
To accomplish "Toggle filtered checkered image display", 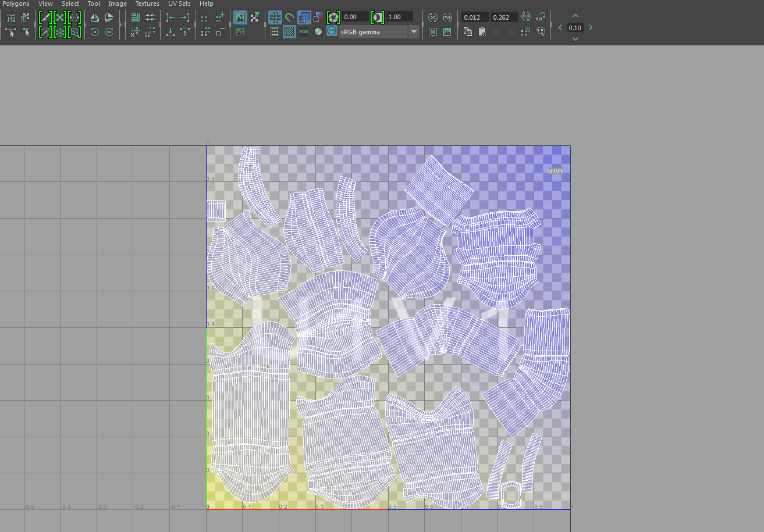I will pos(254,17).
